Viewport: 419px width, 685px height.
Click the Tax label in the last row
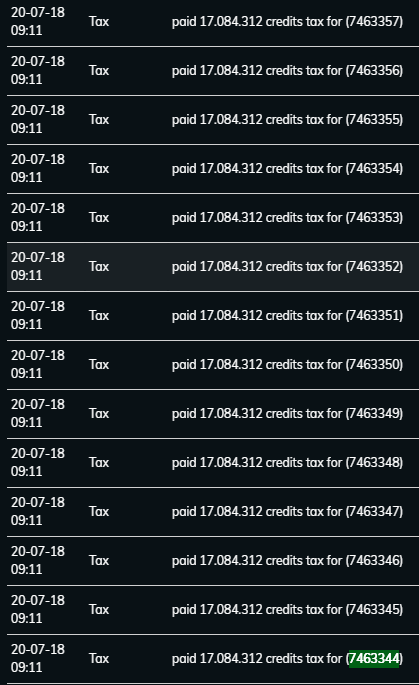tap(99, 658)
